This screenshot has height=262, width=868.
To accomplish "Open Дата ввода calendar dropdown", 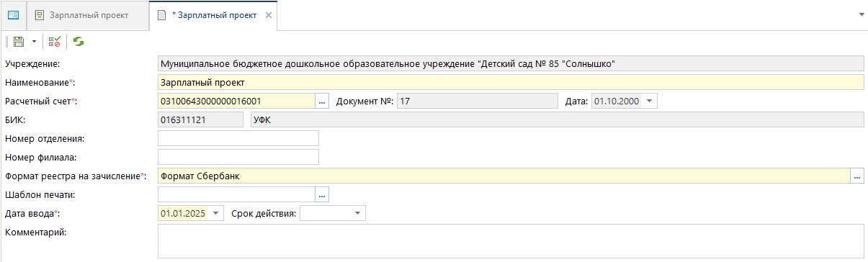I will [217, 213].
